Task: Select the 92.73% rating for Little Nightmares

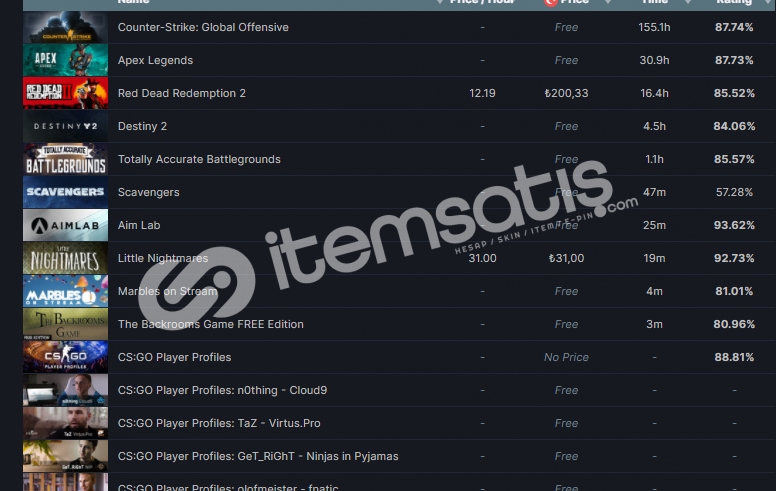Action: pyautogui.click(x=734, y=258)
